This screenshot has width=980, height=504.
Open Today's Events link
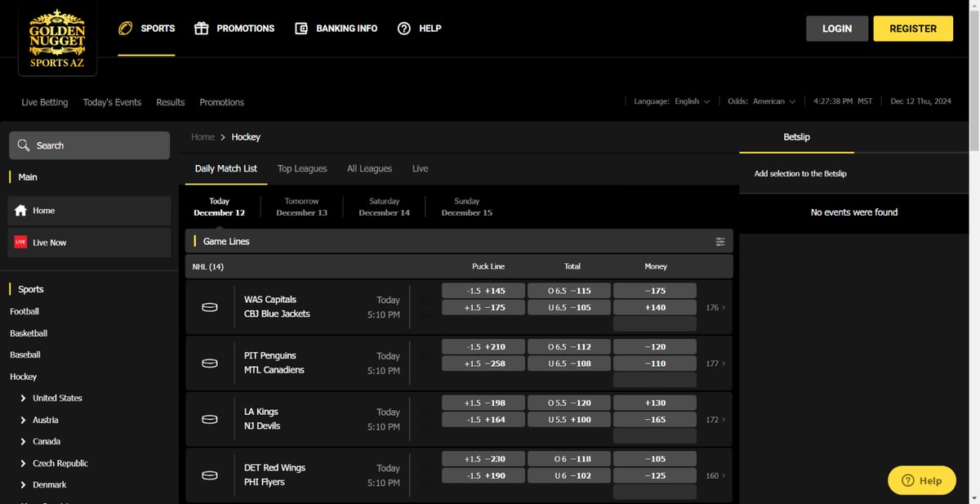(x=112, y=102)
